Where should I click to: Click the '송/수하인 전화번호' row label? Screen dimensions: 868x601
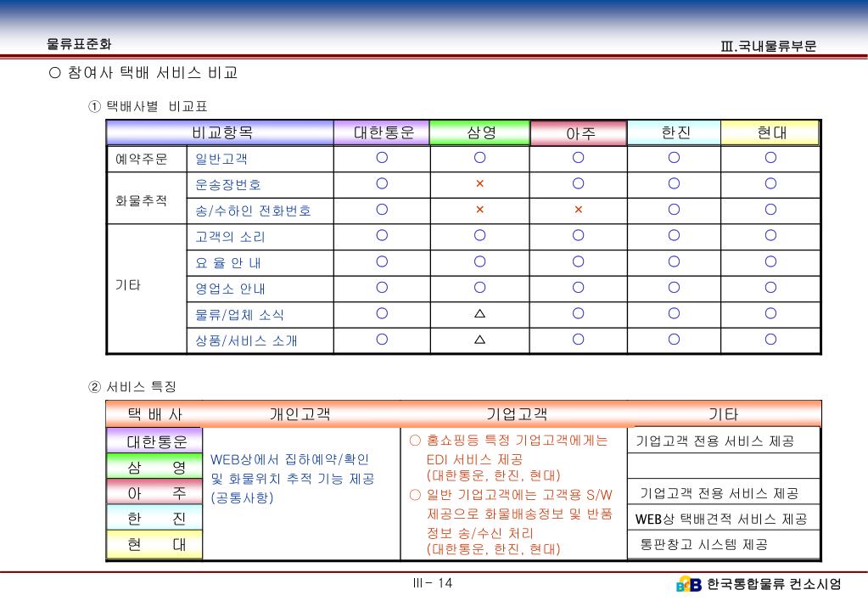253,211
